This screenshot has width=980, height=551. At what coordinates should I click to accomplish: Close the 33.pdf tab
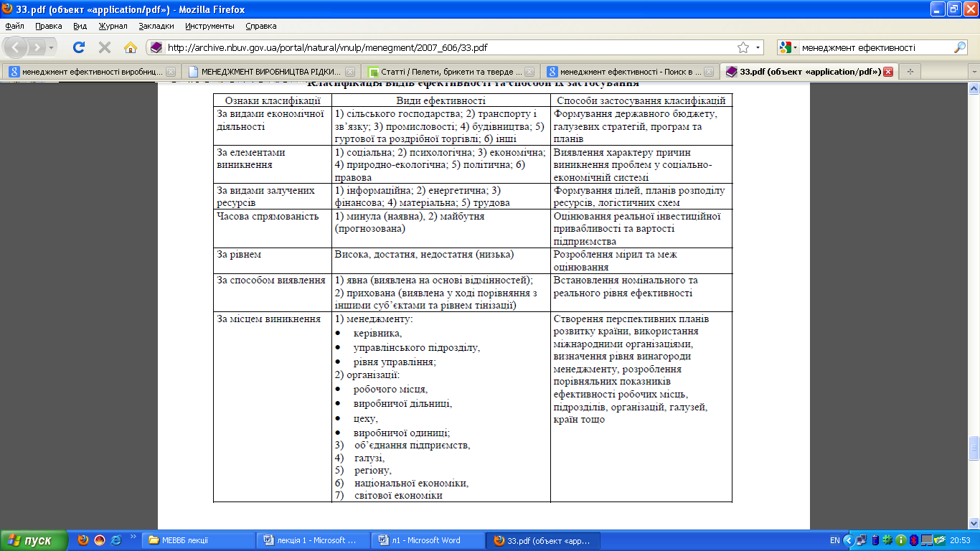[x=888, y=72]
